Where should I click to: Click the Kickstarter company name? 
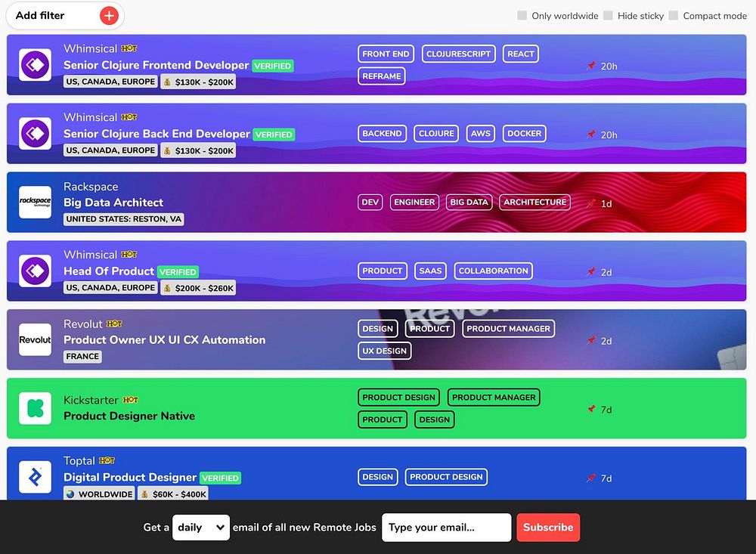coord(91,400)
